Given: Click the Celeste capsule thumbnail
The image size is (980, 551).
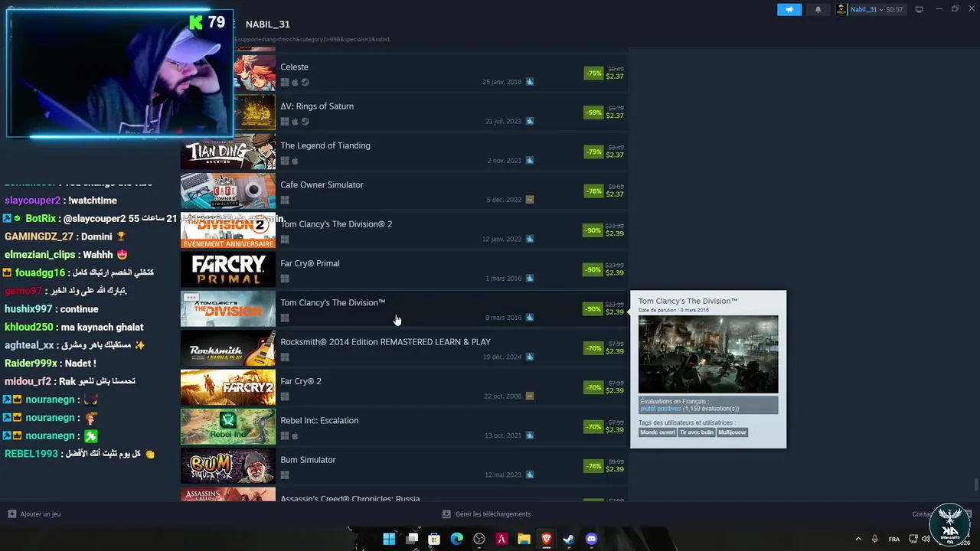Looking at the screenshot, I should coord(255,73).
